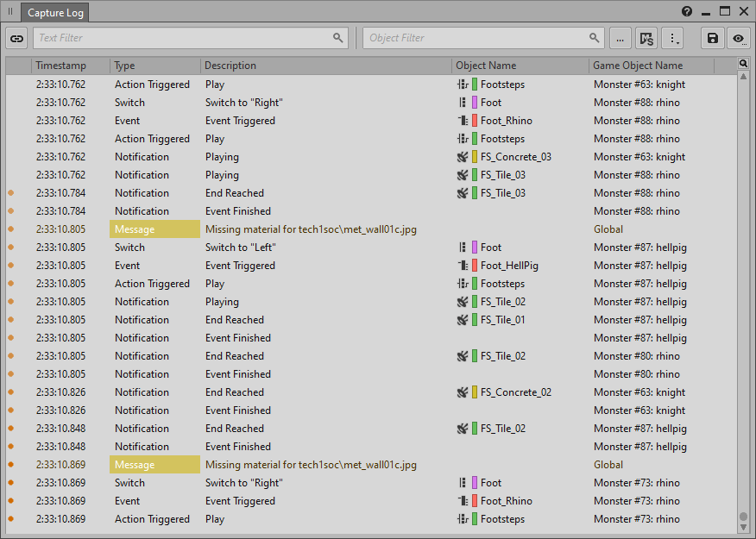The height and width of the screenshot is (539, 756).
Task: Click the magnifier icon above the scrollbar
Action: (x=743, y=64)
